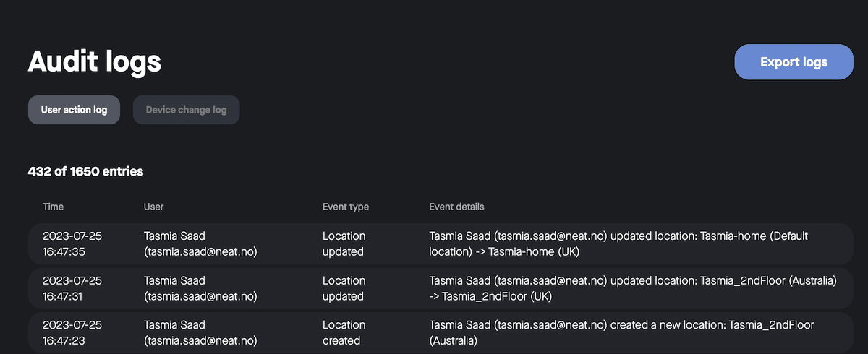Screen dimensions: 868x354
Task: Click the Tasmia_2ndFloor Australia to UK details
Action: [633, 288]
